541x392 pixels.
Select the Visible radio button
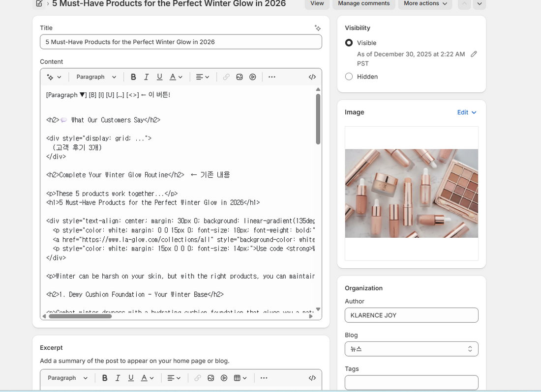(349, 43)
